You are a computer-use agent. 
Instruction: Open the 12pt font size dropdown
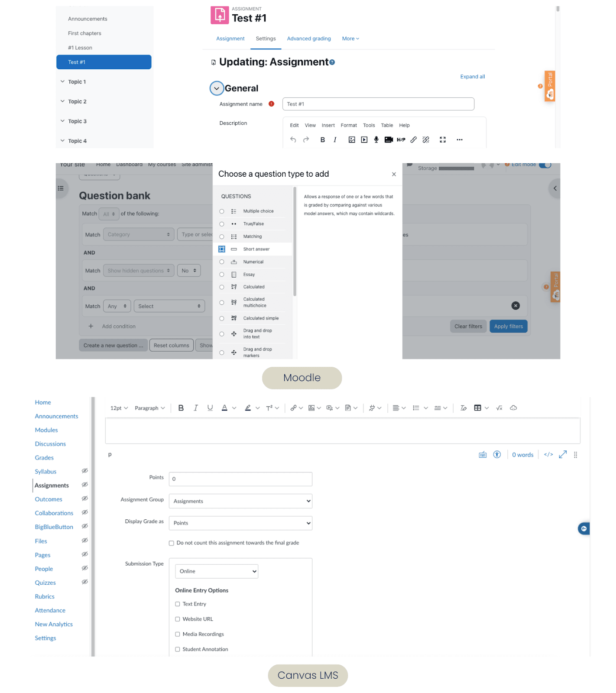pyautogui.click(x=119, y=408)
